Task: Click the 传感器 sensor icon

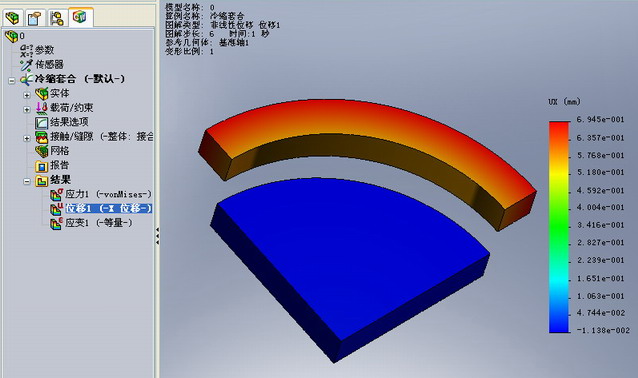Action: tap(26, 65)
